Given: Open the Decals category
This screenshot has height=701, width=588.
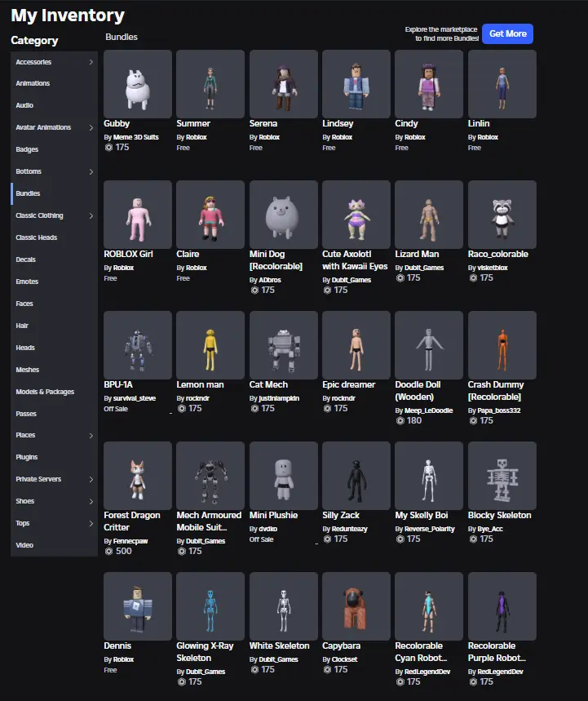Looking at the screenshot, I should [54, 260].
